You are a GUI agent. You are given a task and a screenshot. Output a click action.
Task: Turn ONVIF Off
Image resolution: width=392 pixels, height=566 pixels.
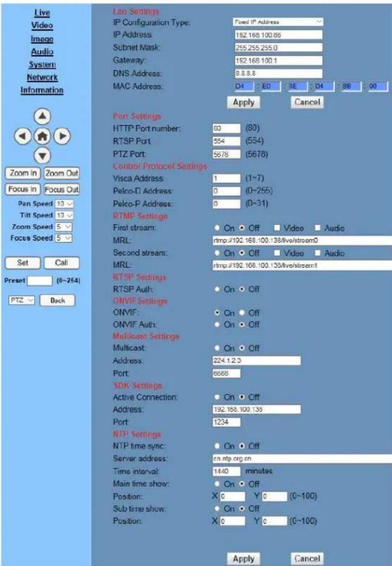pos(242,313)
